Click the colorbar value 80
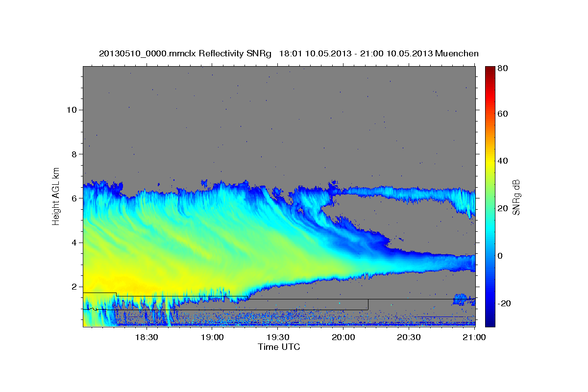Screen dimensions: 588x392 (x=502, y=69)
